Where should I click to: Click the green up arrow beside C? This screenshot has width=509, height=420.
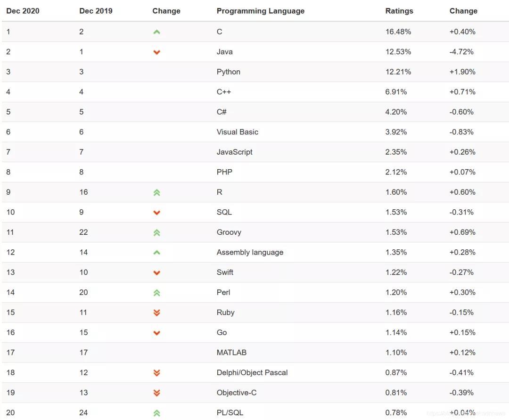157,32
